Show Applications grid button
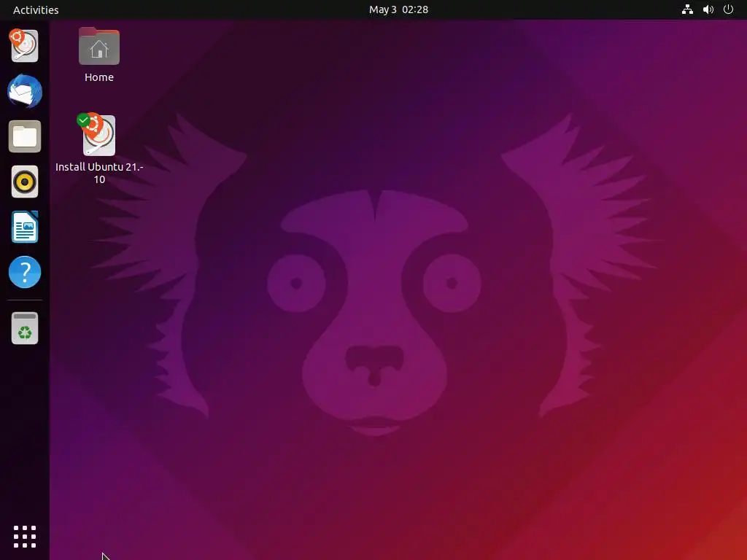This screenshot has width=747, height=560. (x=24, y=537)
